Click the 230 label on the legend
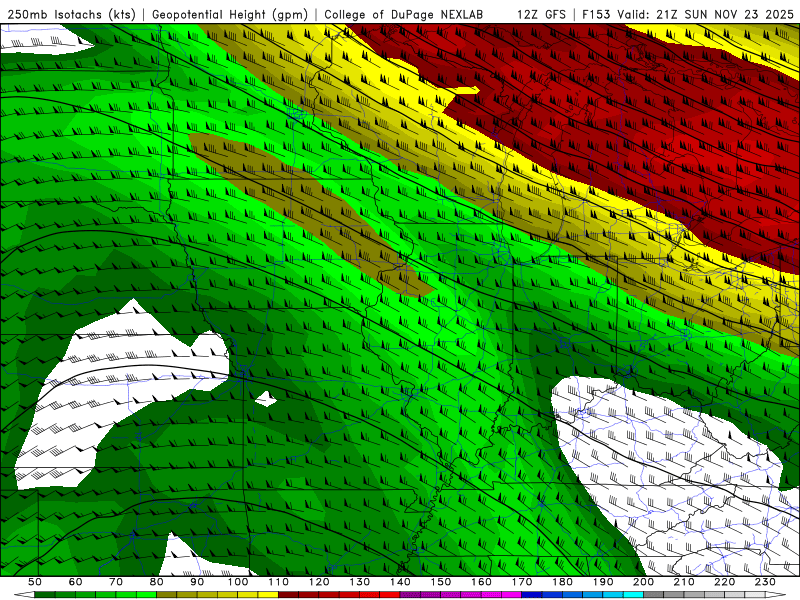The height and width of the screenshot is (600, 800). [x=765, y=582]
